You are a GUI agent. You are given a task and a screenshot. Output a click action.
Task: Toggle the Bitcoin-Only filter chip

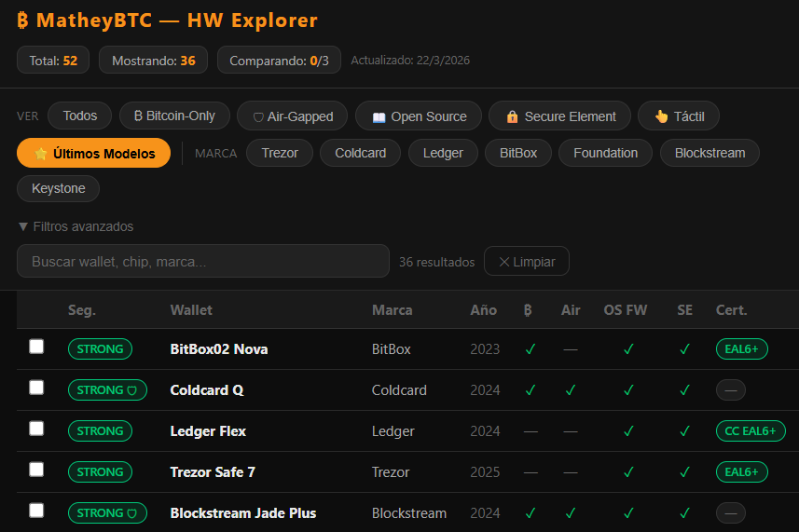coord(174,116)
